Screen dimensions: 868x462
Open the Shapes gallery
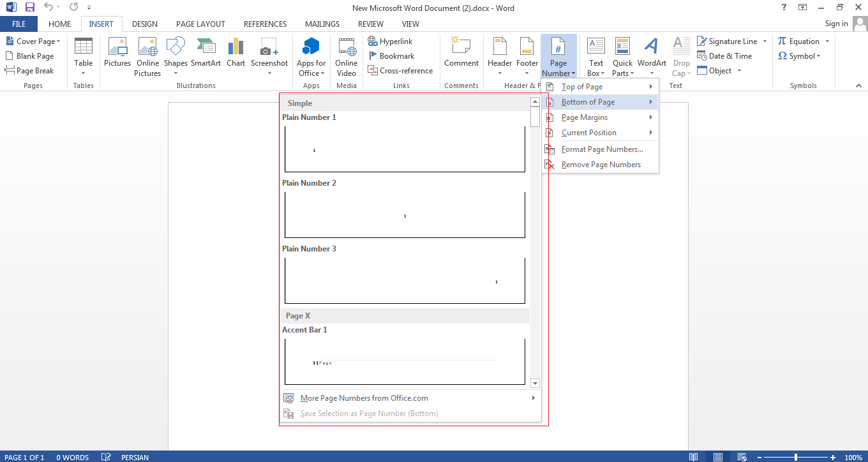(176, 57)
